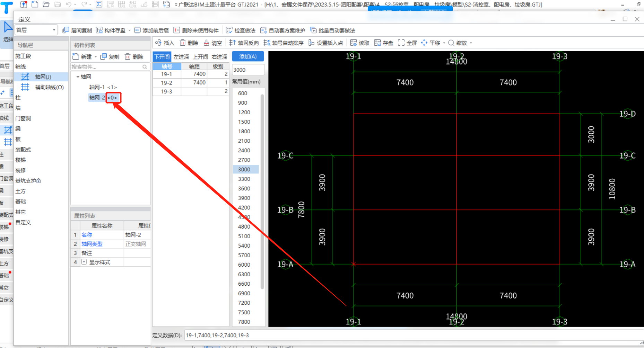
Task: Open the 平移 dropdown arrow
Action: pos(444,43)
